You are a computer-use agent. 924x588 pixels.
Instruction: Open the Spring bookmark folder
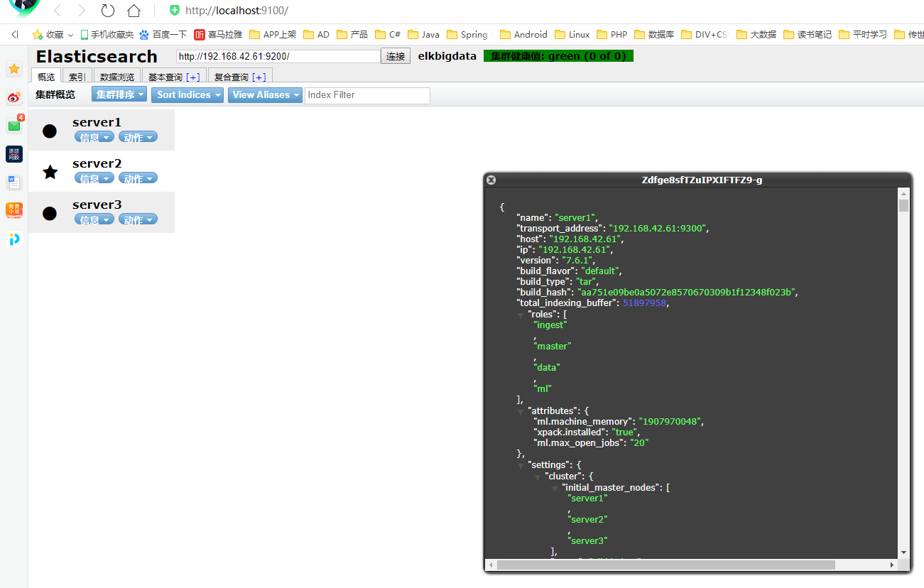(x=467, y=34)
